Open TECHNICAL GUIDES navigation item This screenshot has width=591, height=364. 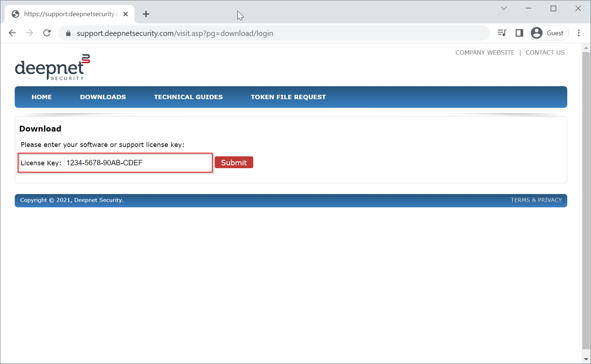point(188,97)
